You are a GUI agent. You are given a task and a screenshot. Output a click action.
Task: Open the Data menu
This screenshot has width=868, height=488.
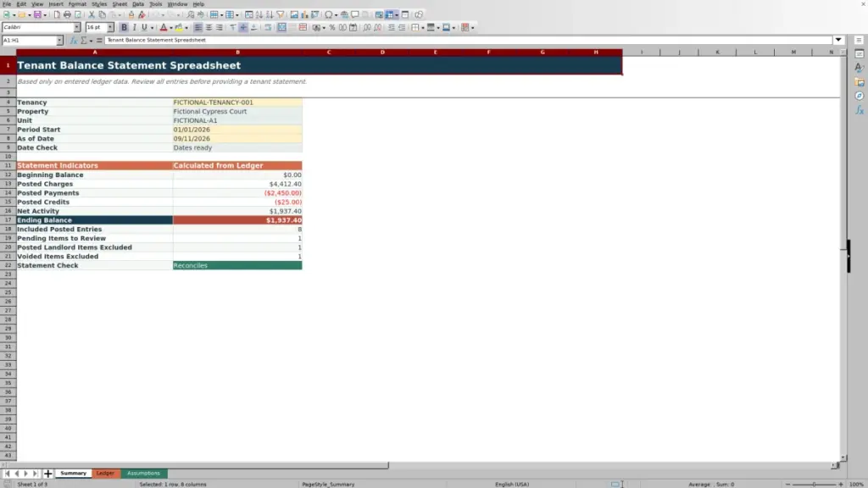click(138, 4)
